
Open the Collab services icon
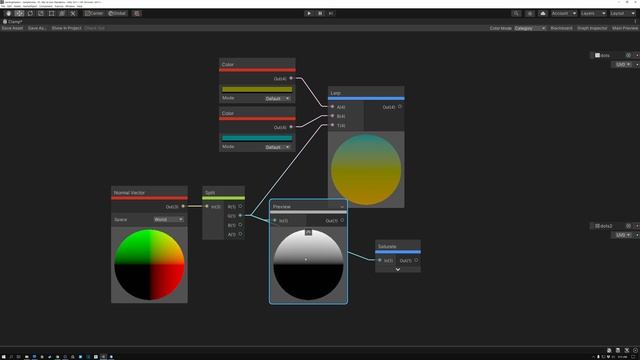[x=530, y=13]
